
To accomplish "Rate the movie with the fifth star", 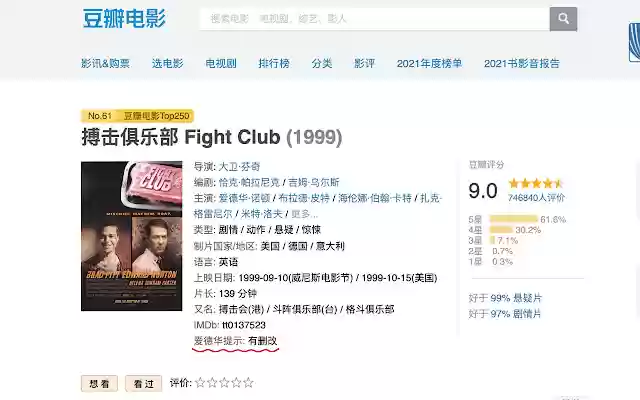I will pyautogui.click(x=248, y=382).
